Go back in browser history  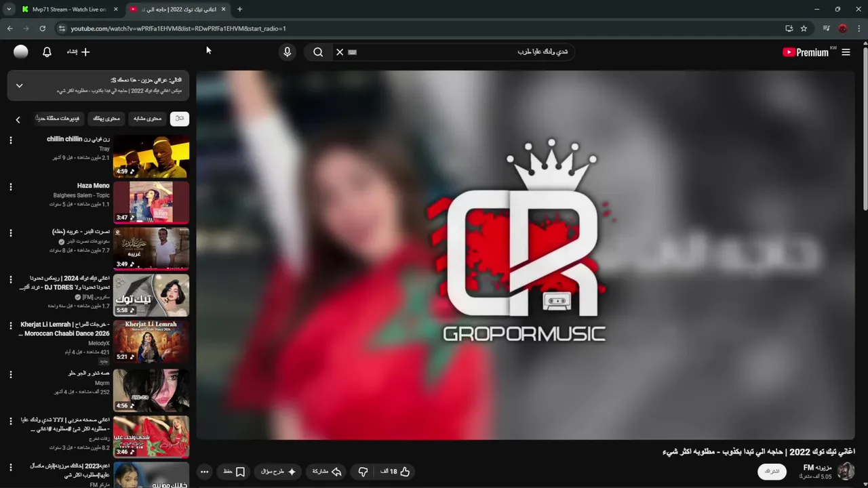point(9,28)
